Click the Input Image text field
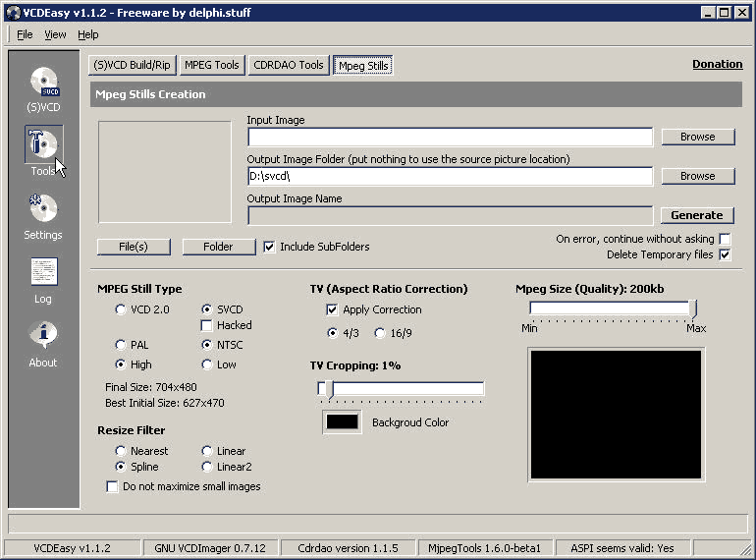This screenshot has height=560, width=756. (x=450, y=137)
